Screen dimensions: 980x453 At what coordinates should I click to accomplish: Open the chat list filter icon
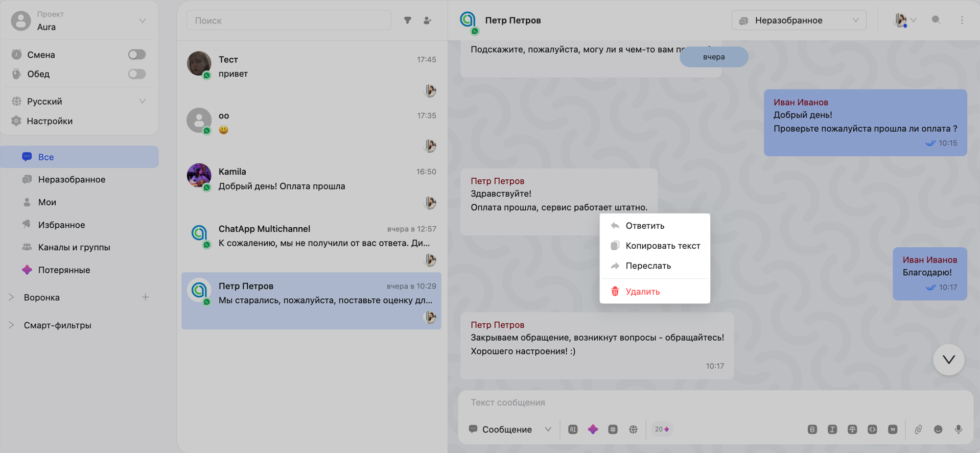(x=408, y=20)
